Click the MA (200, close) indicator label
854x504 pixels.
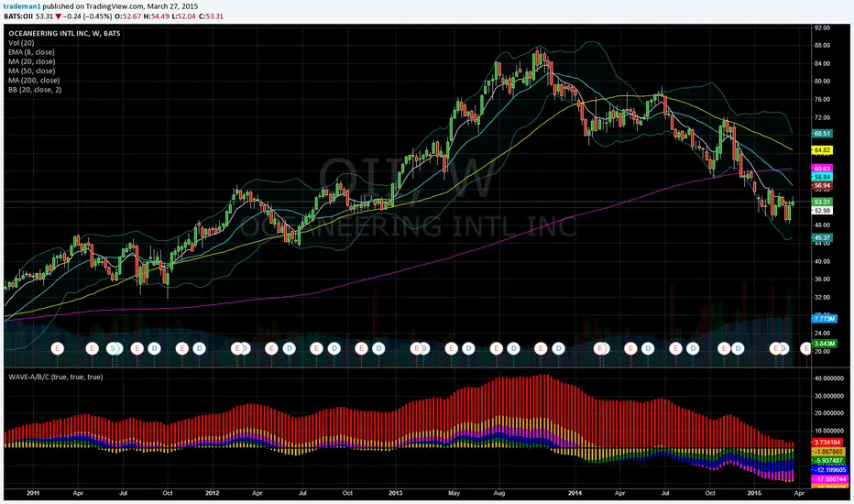click(34, 80)
